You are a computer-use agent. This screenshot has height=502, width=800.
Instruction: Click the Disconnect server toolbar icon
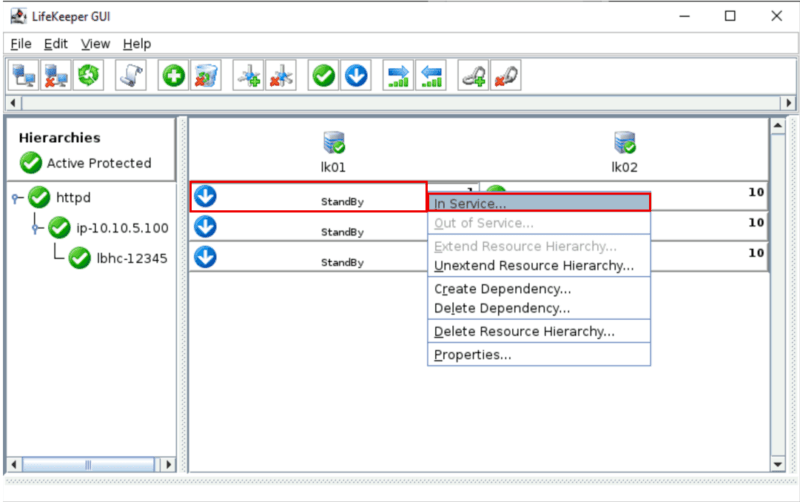coord(58,75)
